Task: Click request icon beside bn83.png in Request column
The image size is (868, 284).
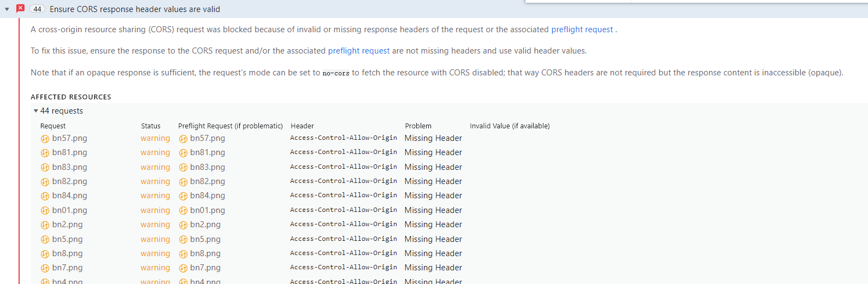Action: pos(45,168)
